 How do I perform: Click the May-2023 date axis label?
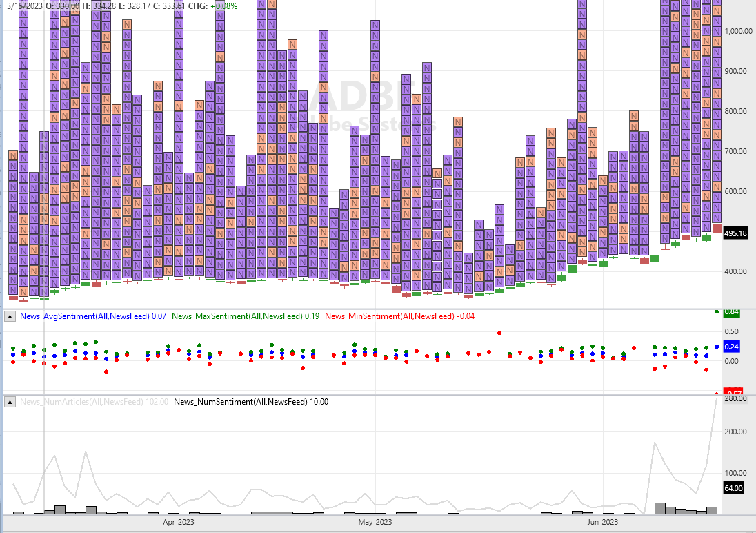pos(375,523)
